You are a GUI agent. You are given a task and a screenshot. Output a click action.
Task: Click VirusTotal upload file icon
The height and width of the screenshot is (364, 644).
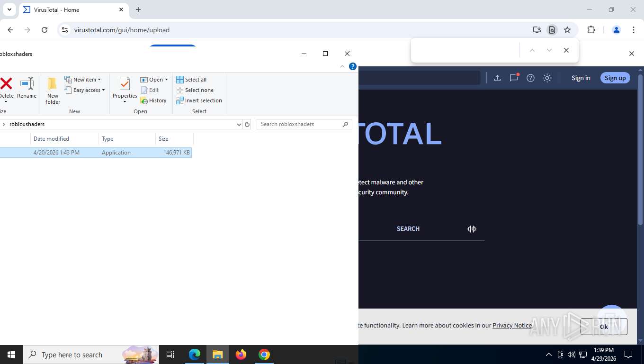(497, 78)
